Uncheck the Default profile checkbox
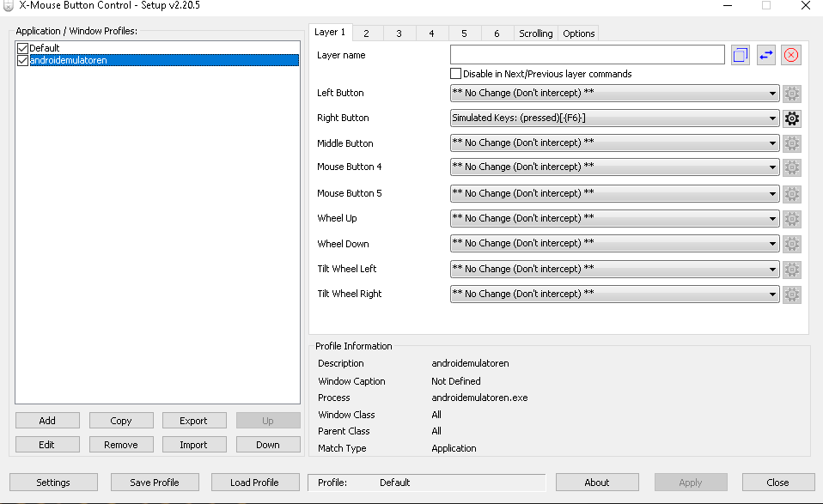Screen dimensions: 823x504 (22, 48)
